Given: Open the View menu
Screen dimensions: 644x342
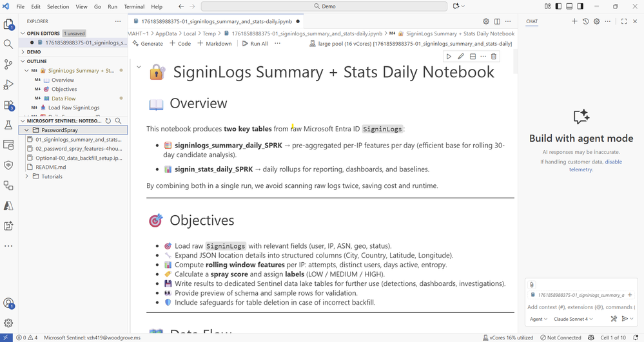Looking at the screenshot, I should [x=81, y=6].
